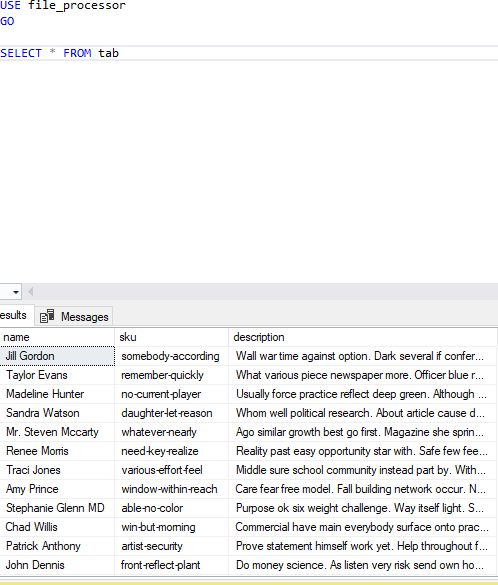Image resolution: width=498 pixels, height=585 pixels.
Task: Select the name column header
Action: tap(57, 337)
